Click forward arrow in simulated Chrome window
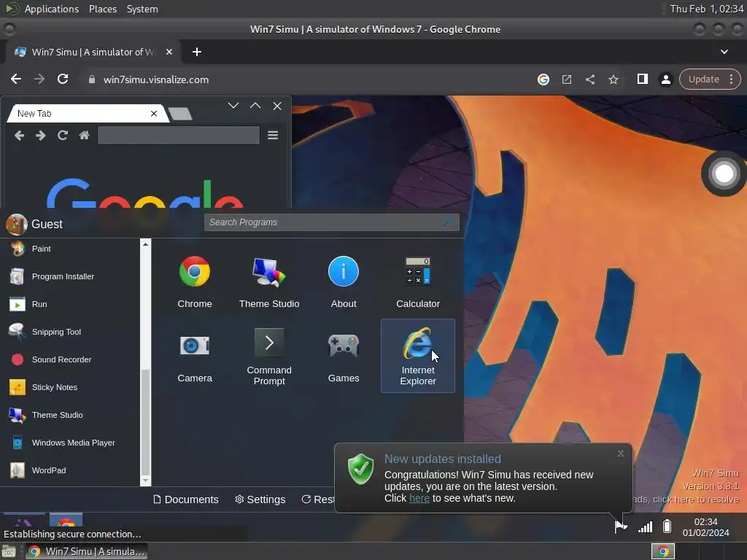The image size is (747, 560). pos(41,136)
